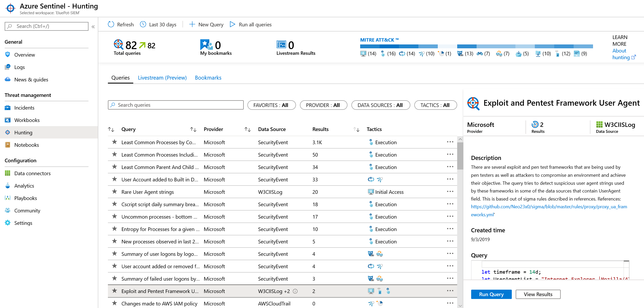Create a New Query
This screenshot has height=308, width=644.
click(x=206, y=24)
